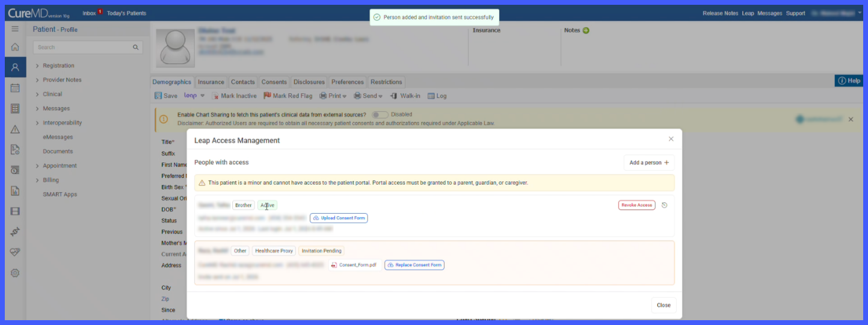Click the Revoke Access button
The image size is (868, 325).
636,205
